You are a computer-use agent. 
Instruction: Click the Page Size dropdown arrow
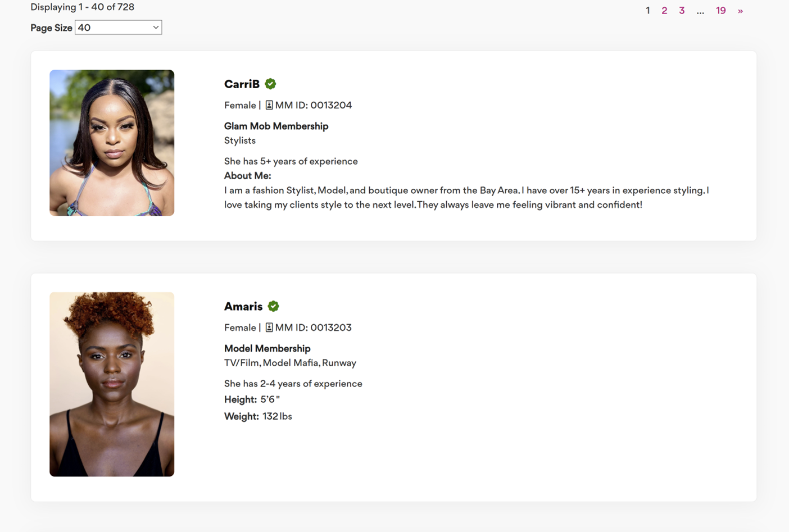[x=156, y=28]
